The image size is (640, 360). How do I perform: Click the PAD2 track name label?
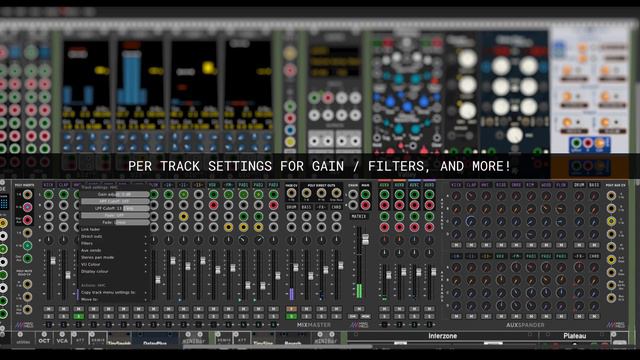(258, 185)
